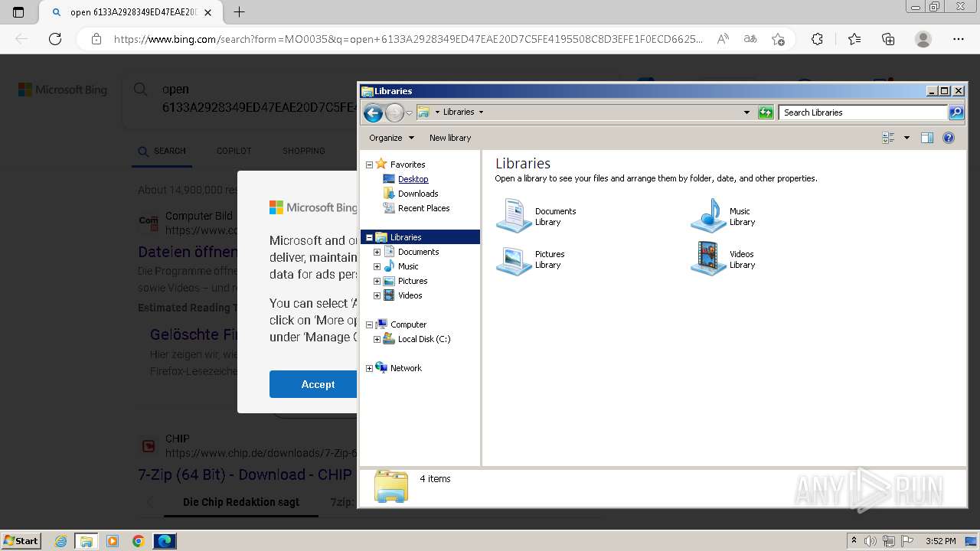The image size is (980, 551).
Task: Click the Back arrow in Libraries window
Action: coord(373,113)
